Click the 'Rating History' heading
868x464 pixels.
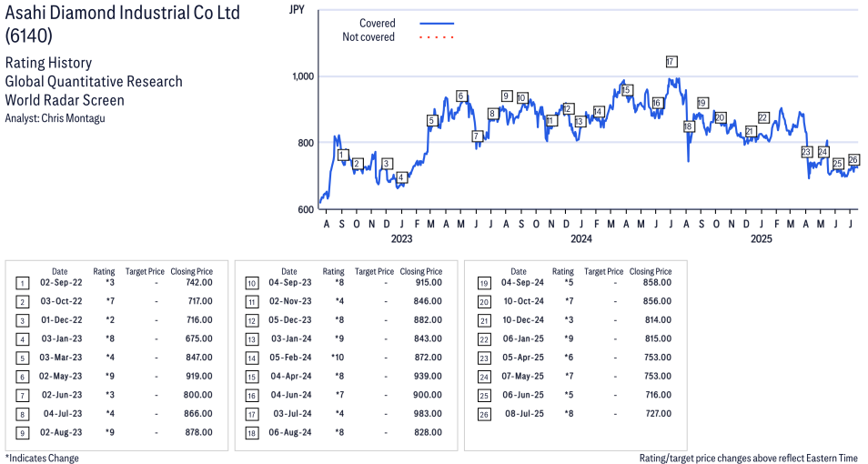pyautogui.click(x=49, y=63)
